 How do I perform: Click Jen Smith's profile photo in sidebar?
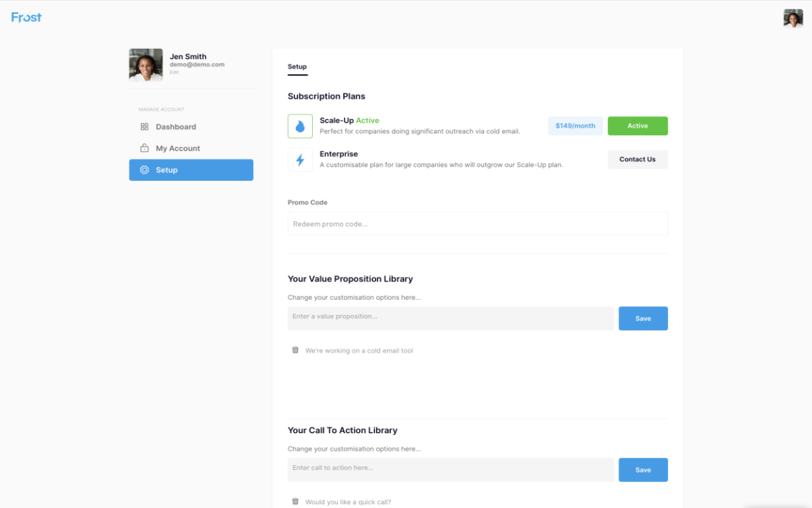coord(146,65)
